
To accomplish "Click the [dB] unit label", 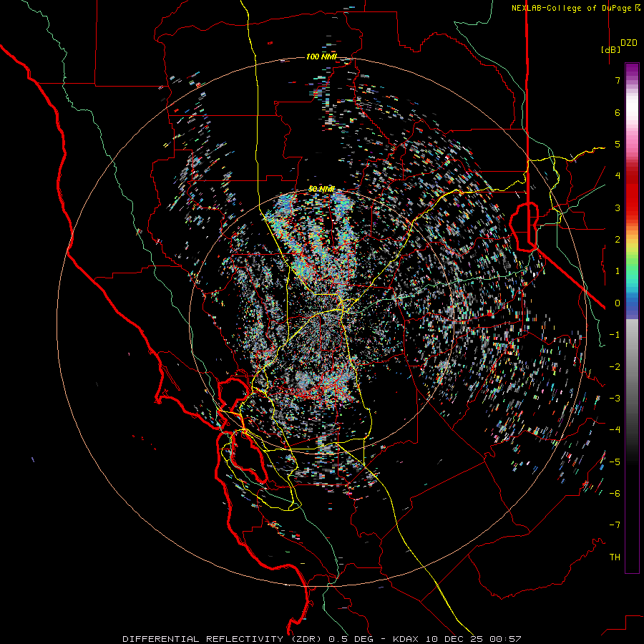I will 610,49.
